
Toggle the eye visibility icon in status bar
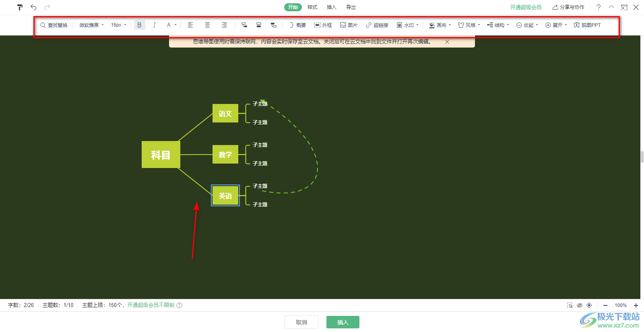pos(580,305)
